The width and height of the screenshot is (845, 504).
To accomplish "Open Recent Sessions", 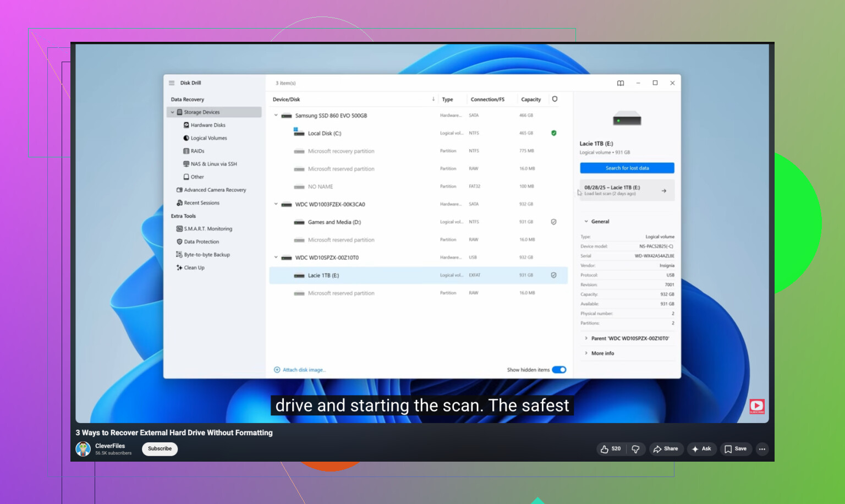I will (x=201, y=203).
